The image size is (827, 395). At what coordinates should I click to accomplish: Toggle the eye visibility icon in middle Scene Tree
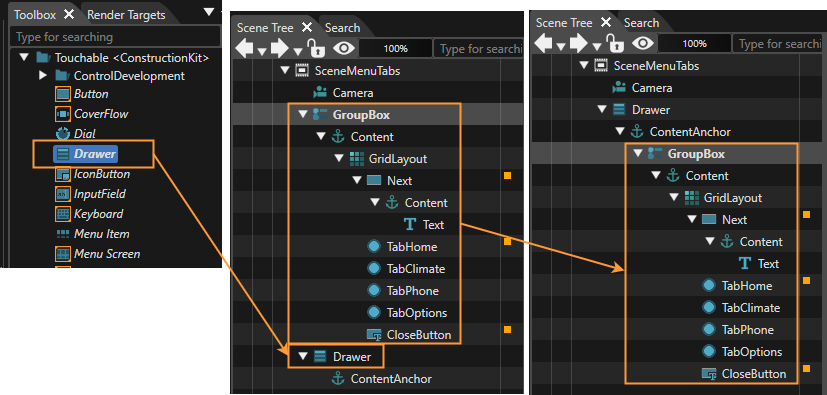click(x=344, y=49)
